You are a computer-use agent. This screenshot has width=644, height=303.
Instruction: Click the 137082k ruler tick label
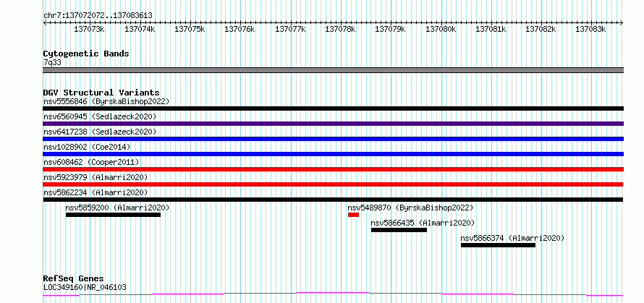[x=541, y=29]
